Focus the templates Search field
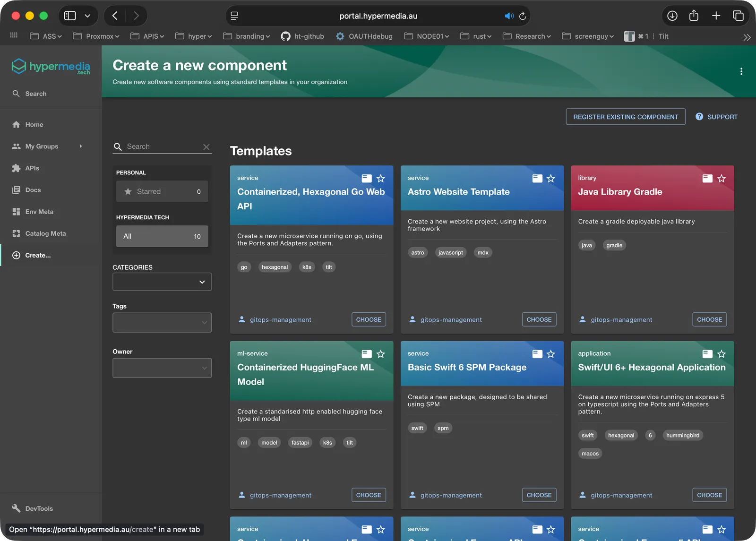The height and width of the screenshot is (541, 756). coord(162,146)
